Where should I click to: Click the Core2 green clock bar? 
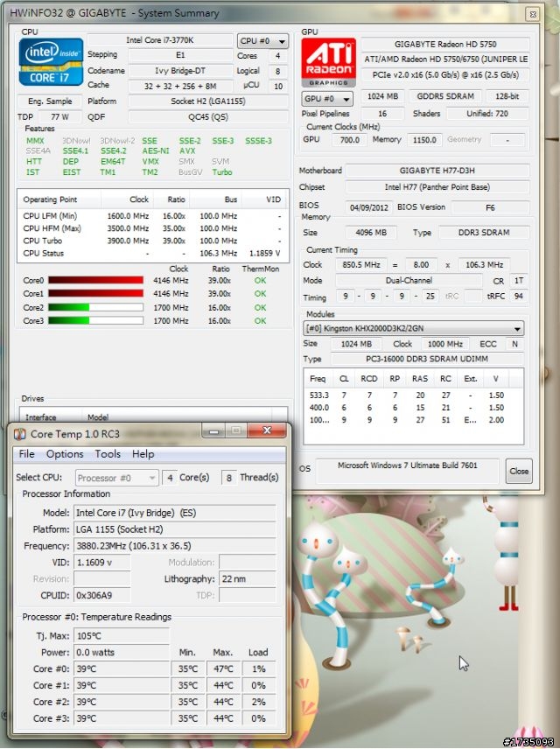point(95,308)
